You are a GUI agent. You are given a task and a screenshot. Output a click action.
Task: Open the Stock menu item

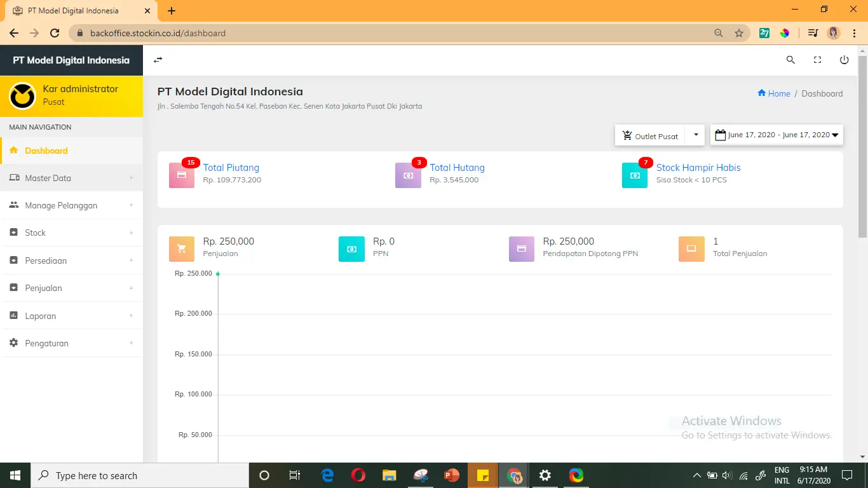[x=71, y=233]
